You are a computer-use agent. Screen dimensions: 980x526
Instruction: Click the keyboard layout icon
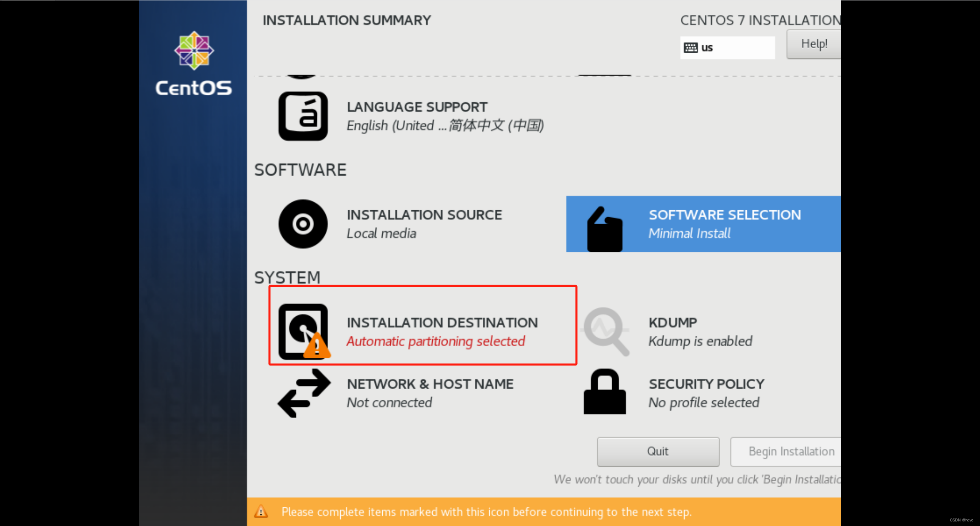(690, 48)
